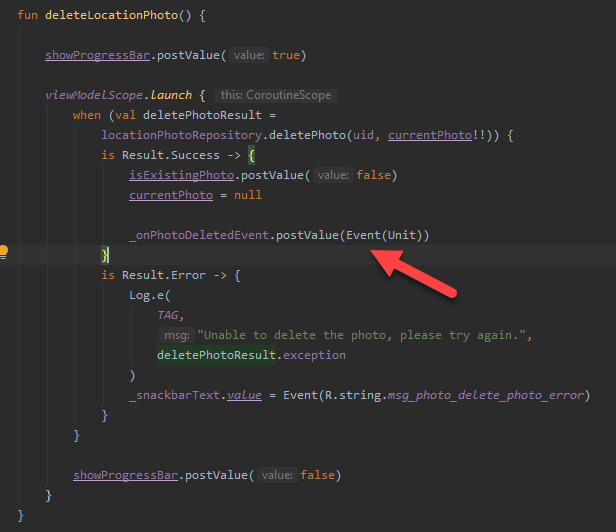The height and width of the screenshot is (532, 616).
Task: Click the 'msg:' parameter inlay hint
Action: pyautogui.click(x=177, y=335)
